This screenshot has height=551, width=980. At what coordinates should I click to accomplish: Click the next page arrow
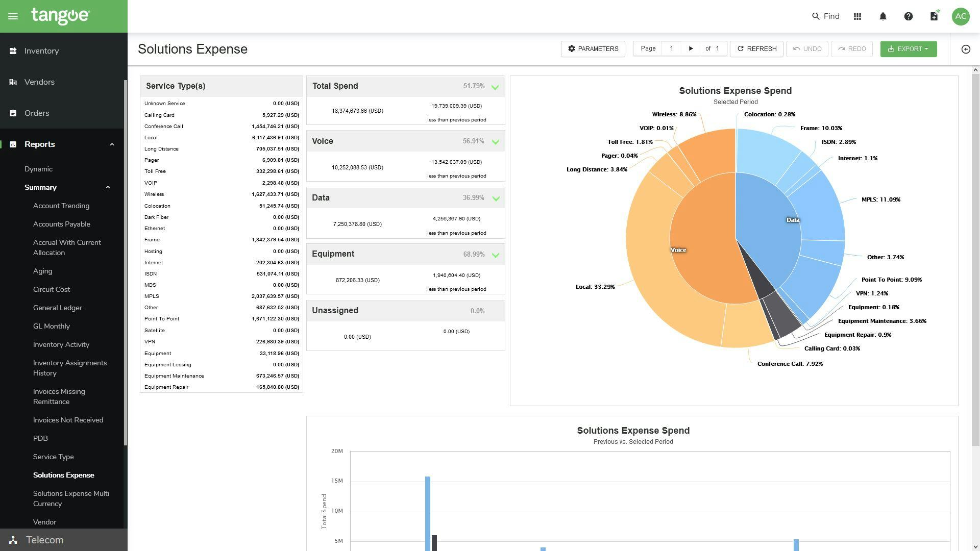pos(691,48)
